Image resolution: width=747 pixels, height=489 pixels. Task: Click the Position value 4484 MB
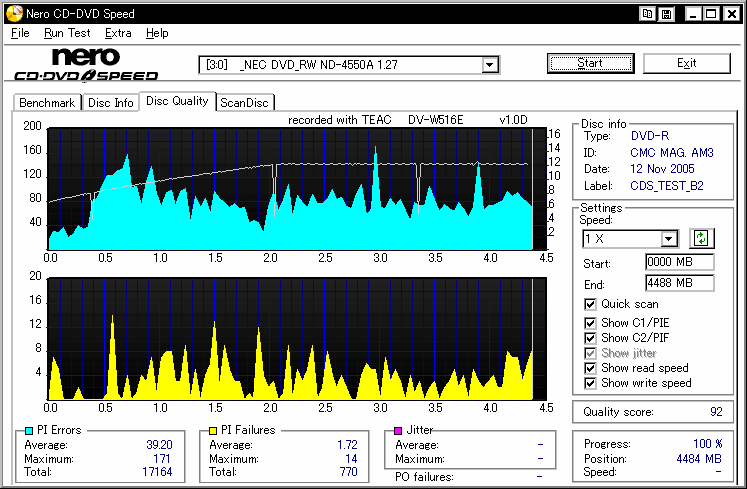pos(699,459)
